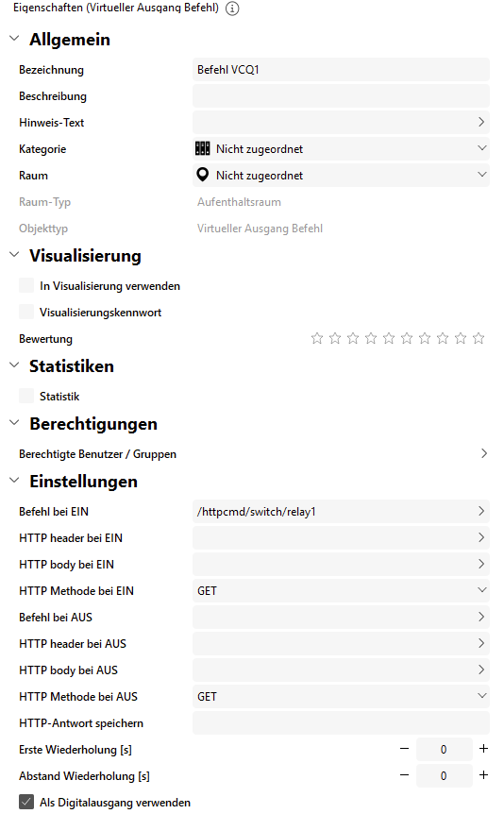Toggle the Statistik checkbox
This screenshot has height=814, width=504.
(x=26, y=396)
